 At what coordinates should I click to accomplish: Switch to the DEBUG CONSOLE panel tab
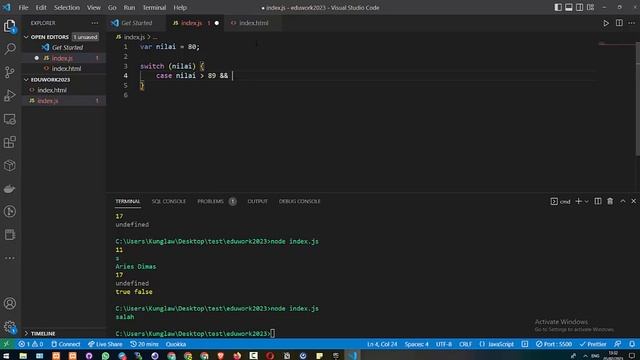click(x=300, y=201)
